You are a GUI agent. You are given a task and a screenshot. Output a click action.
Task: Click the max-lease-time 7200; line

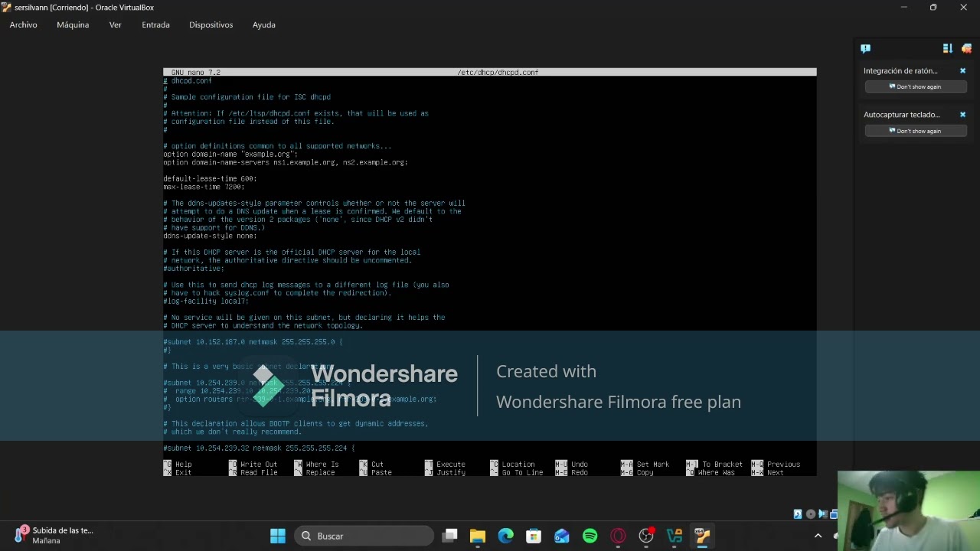204,187
